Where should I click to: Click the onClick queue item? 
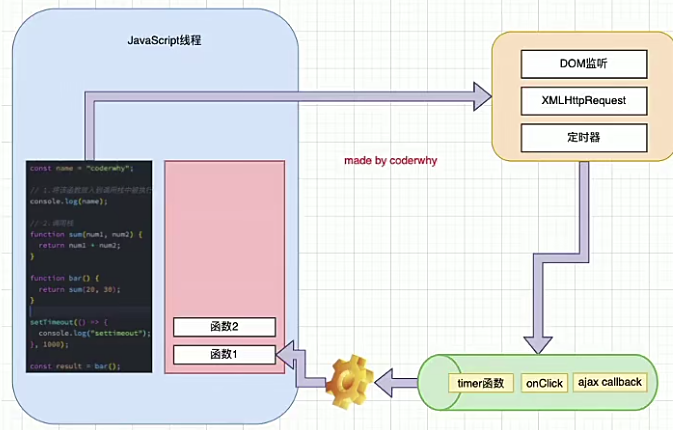(545, 383)
